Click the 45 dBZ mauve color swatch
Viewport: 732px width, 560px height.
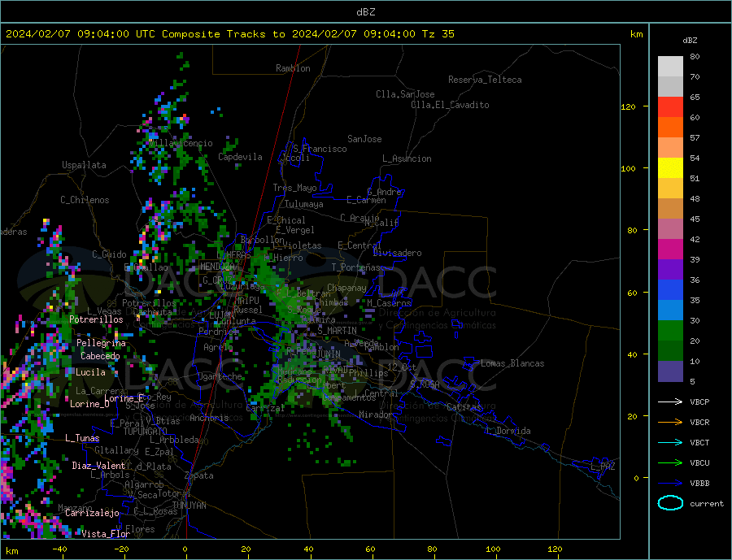pos(670,228)
